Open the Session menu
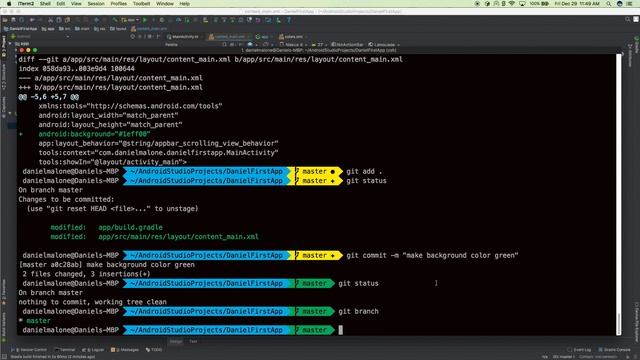Viewport: 640px width, 360px height. pos(96,4)
